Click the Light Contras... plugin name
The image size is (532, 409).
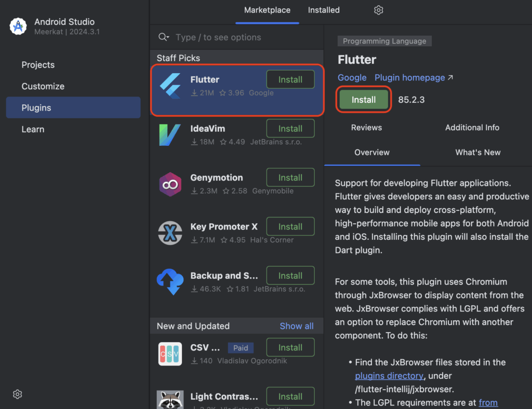[224, 397]
